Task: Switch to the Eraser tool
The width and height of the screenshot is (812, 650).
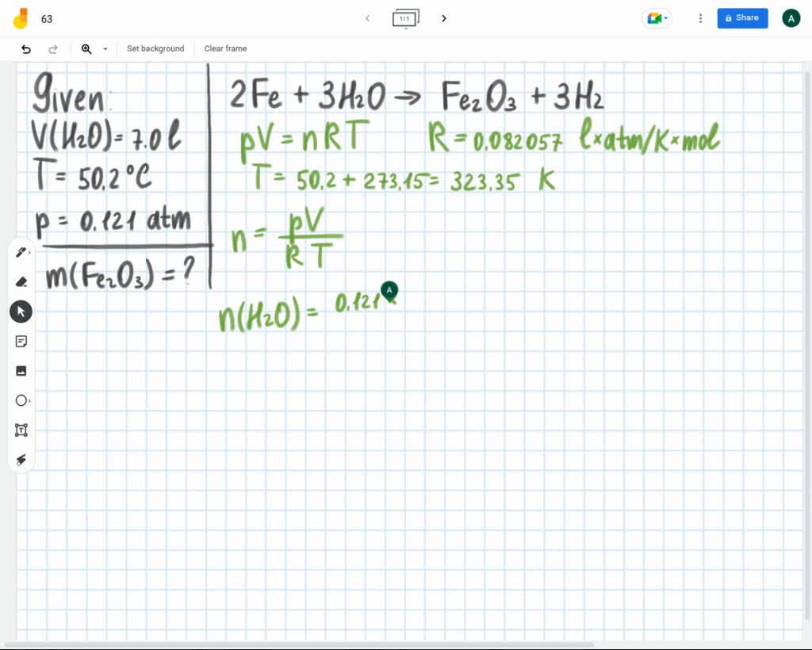Action: [x=21, y=281]
